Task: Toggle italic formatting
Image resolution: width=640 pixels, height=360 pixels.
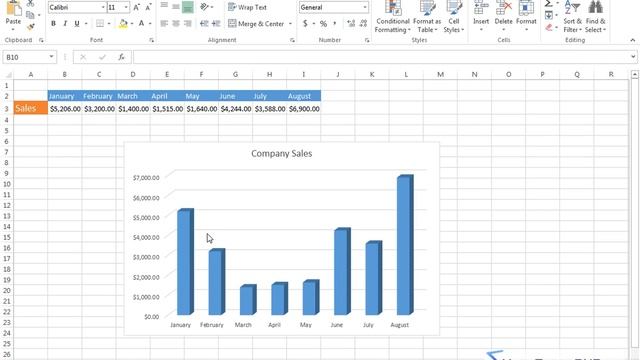Action: click(65, 24)
